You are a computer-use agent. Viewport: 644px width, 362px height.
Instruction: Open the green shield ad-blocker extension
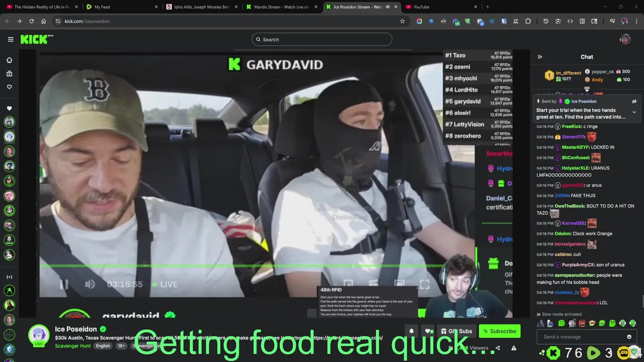tap(467, 21)
